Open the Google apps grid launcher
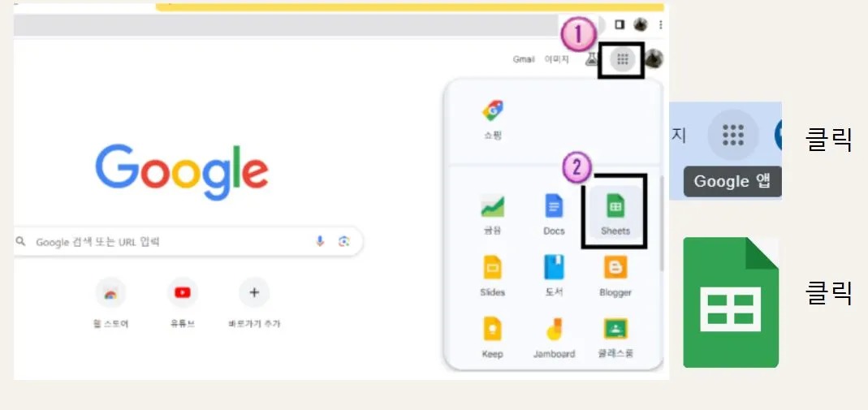This screenshot has width=868, height=410. coord(623,59)
